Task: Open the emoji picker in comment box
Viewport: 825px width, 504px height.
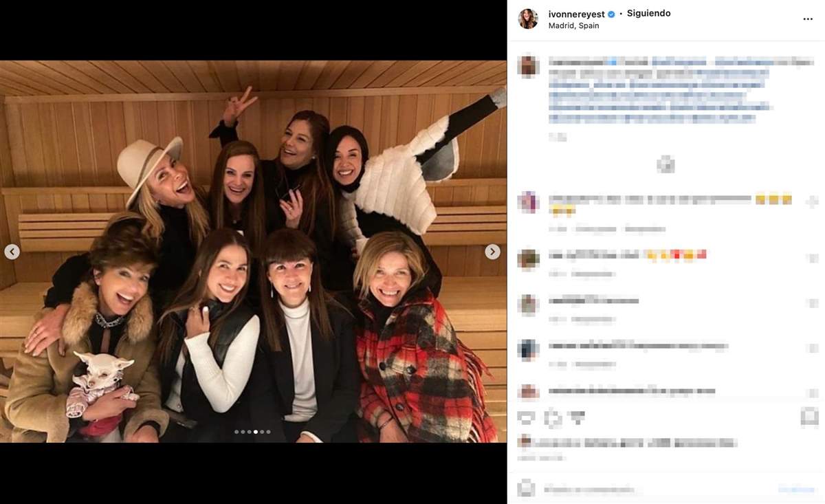Action: tap(527, 489)
